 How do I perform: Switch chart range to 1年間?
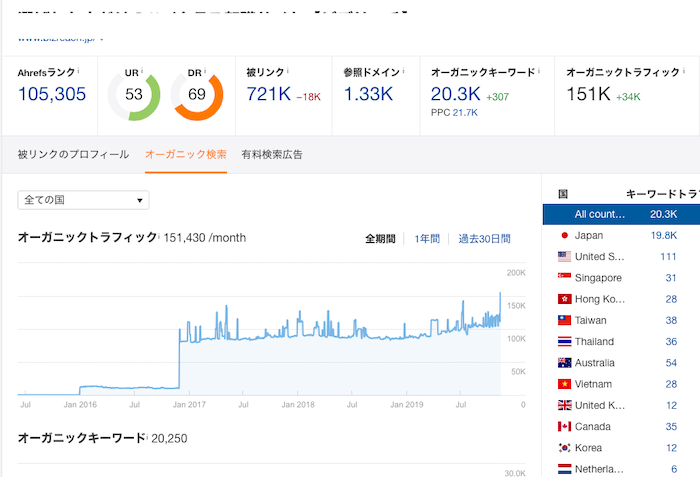tap(427, 239)
